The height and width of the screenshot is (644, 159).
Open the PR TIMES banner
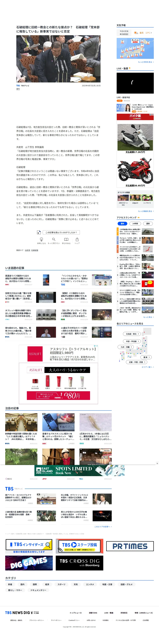pos(130,546)
